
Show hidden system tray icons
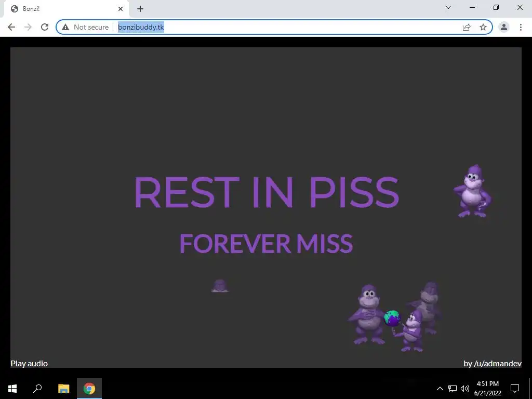pos(440,389)
